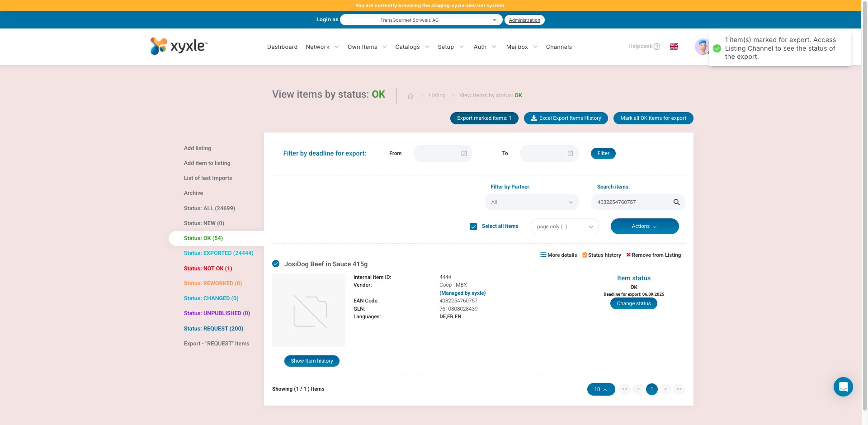Toggle the Select all items checkbox
Viewport: 868px width, 425px height.
(473, 227)
